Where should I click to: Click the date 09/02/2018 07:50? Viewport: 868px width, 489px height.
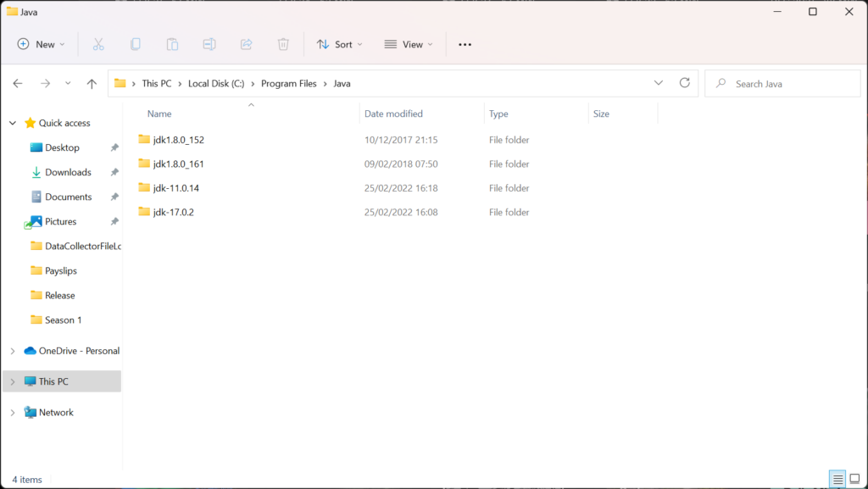[401, 164]
